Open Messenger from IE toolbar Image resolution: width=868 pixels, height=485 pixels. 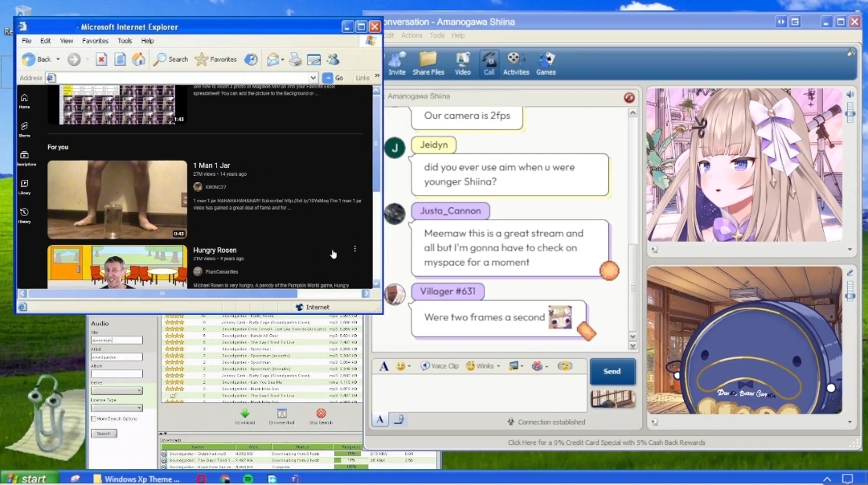coord(333,59)
